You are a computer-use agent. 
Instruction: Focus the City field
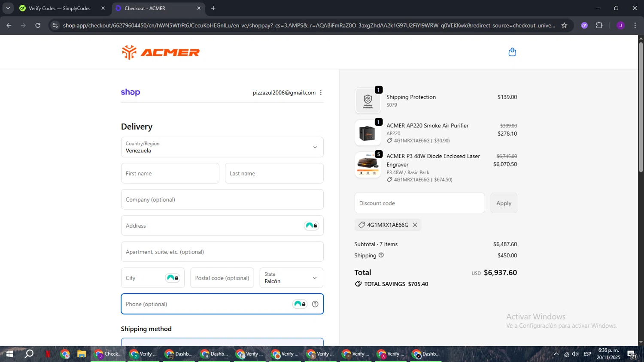(152, 278)
